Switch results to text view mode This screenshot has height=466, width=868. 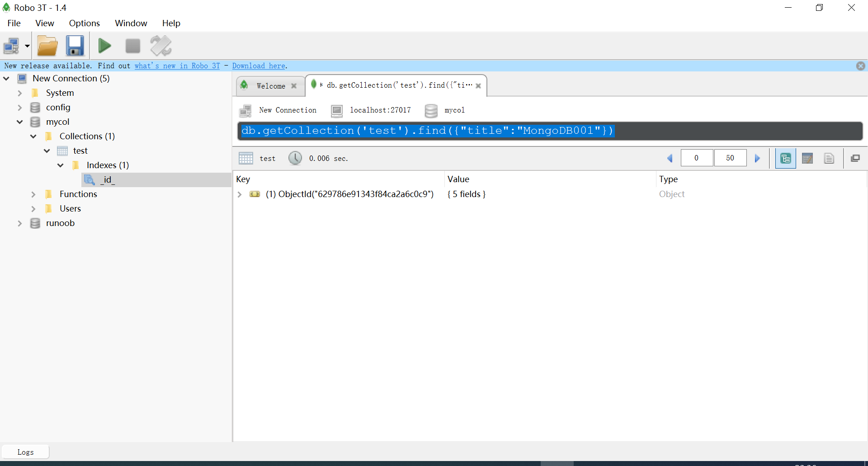[829, 158]
